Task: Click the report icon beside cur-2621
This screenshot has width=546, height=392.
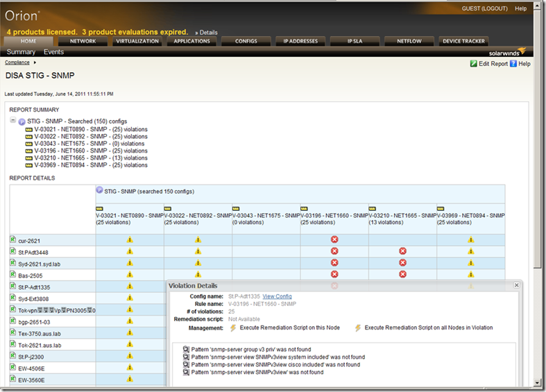Action: point(13,239)
